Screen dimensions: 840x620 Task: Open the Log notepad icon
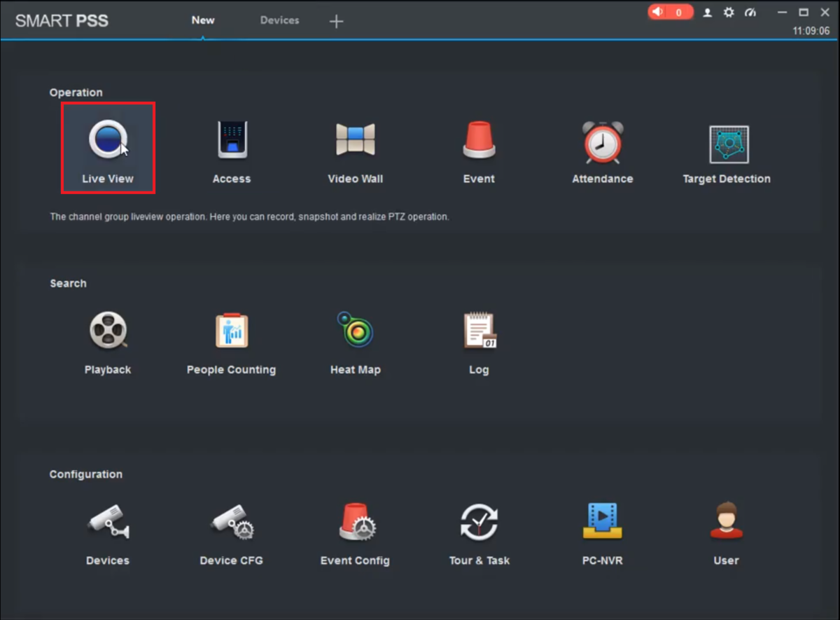[x=479, y=331]
